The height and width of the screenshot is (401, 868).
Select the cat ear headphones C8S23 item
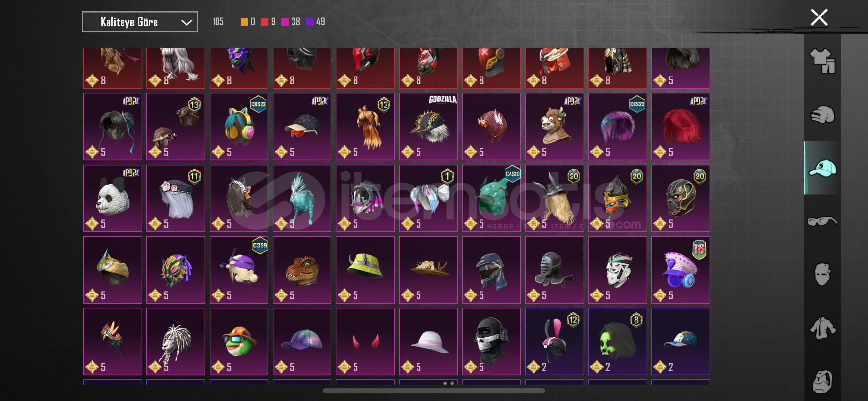click(x=239, y=127)
